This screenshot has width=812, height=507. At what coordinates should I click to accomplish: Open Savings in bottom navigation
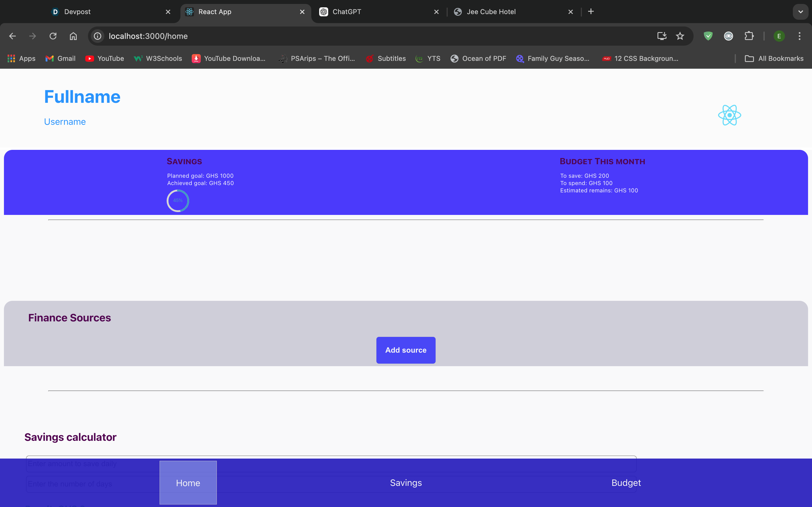pos(406,482)
